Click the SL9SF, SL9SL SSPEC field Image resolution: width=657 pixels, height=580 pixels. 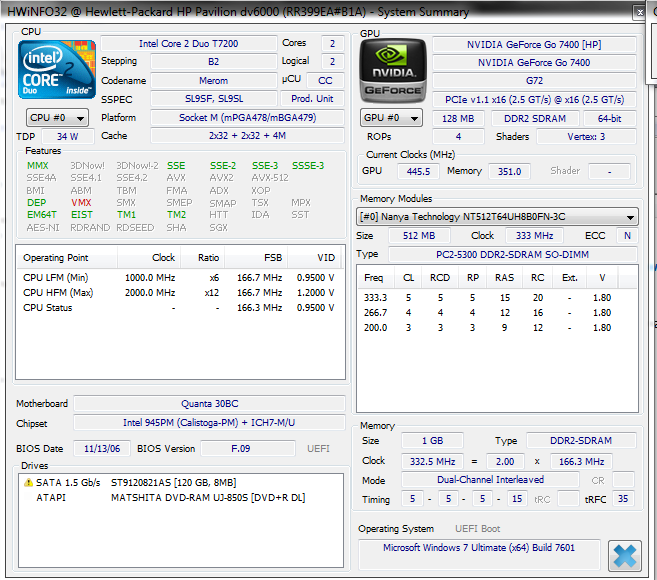click(x=214, y=99)
